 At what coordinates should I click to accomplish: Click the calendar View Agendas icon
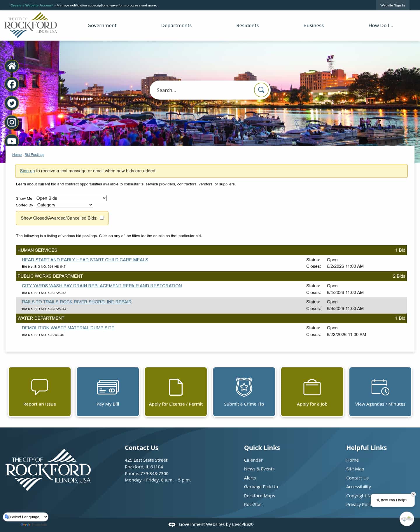pyautogui.click(x=380, y=387)
